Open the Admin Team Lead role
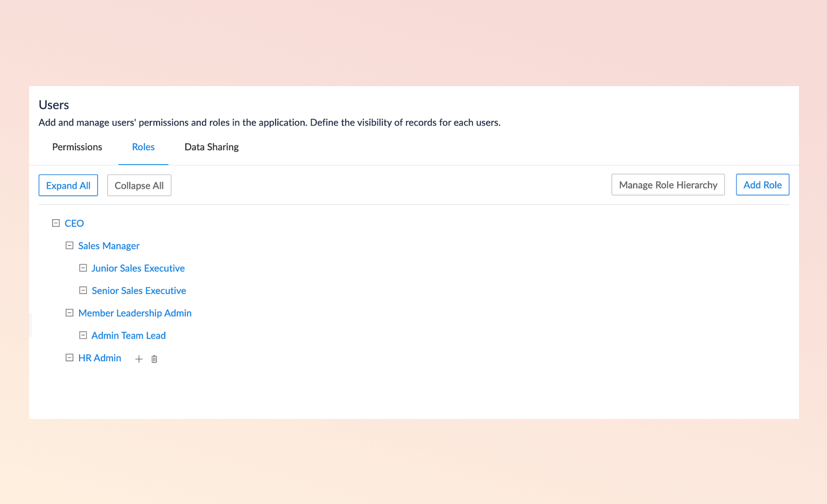 (x=129, y=335)
